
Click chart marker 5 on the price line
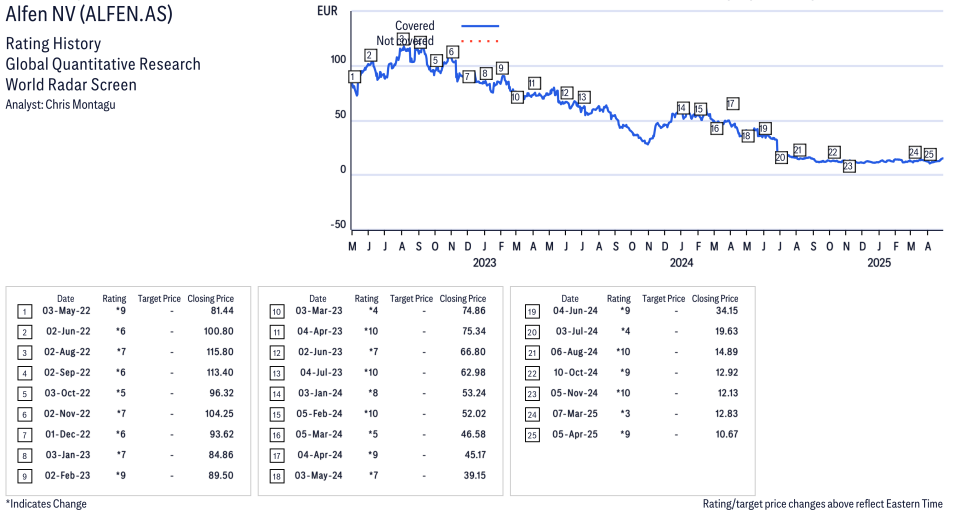point(436,60)
